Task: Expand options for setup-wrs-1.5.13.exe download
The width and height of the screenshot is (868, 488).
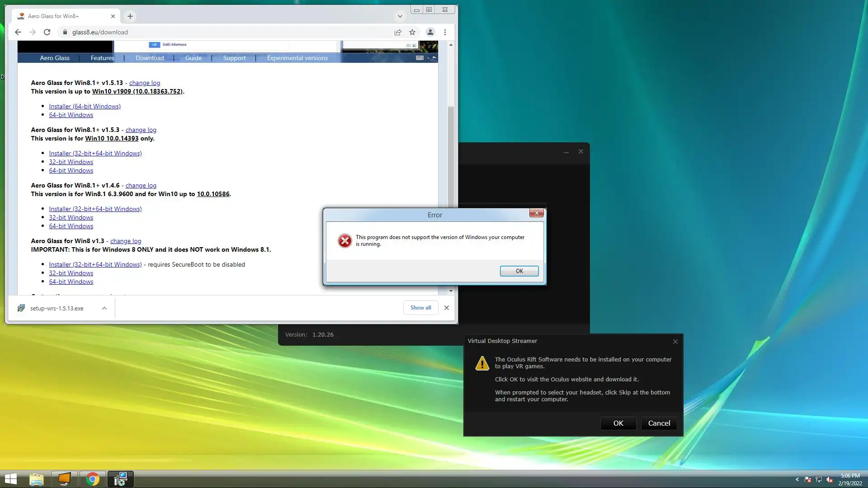Action: coord(104,308)
